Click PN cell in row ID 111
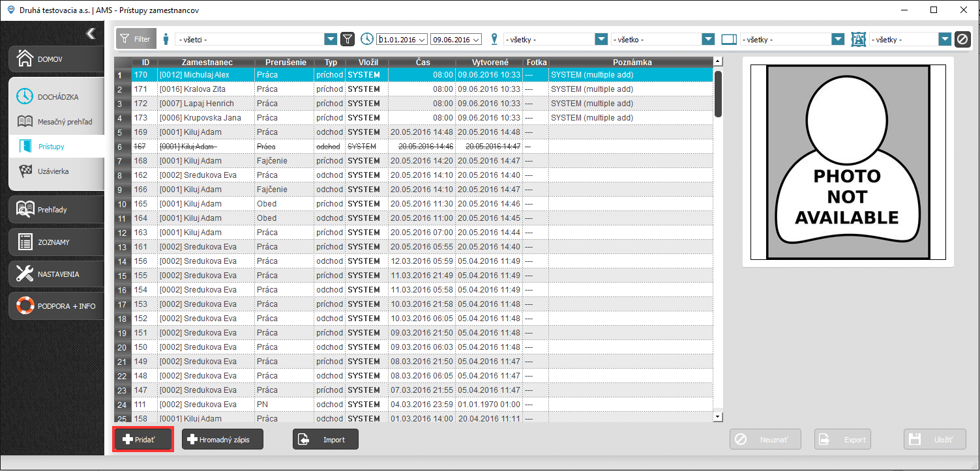 (x=284, y=405)
